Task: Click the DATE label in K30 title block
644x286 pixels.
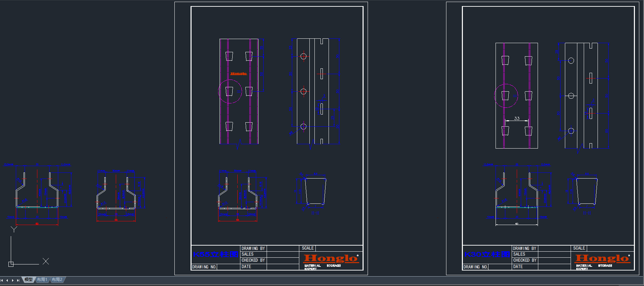Action: point(518,266)
